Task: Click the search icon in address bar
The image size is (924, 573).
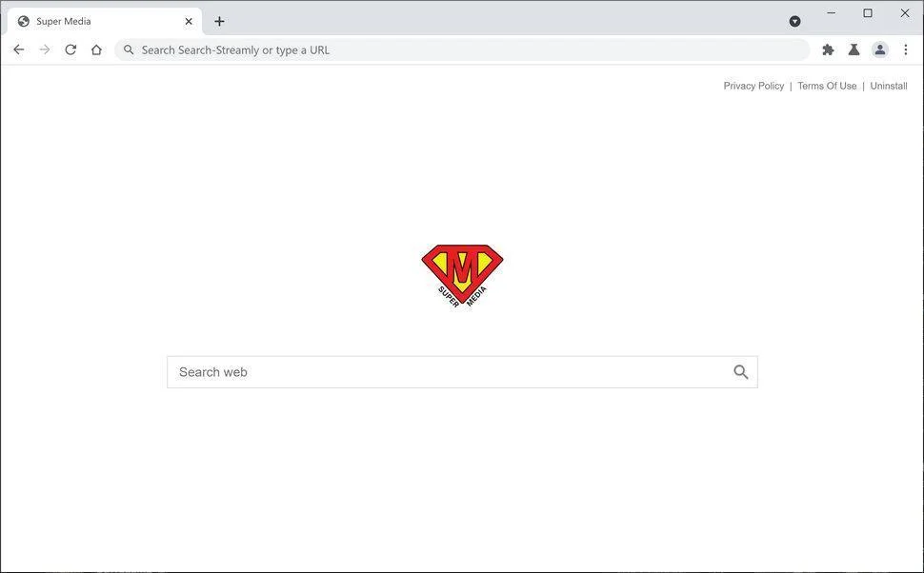Action: pos(129,50)
